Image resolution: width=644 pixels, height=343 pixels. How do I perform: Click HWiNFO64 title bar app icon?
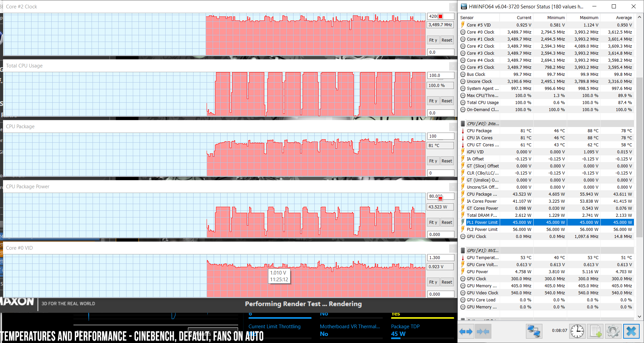point(464,6)
